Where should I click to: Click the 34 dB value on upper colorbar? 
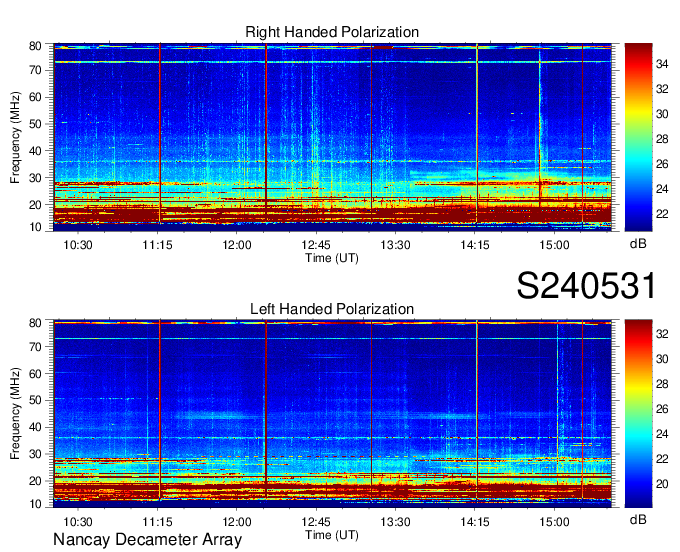click(x=662, y=65)
